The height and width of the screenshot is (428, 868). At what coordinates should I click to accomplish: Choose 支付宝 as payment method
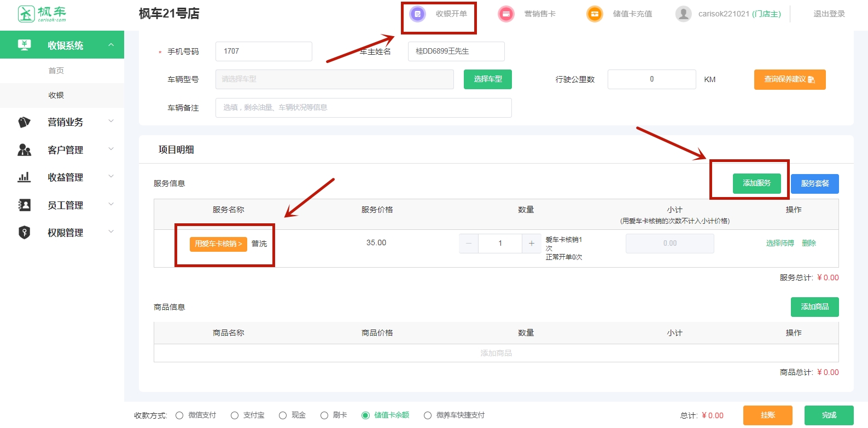click(x=235, y=415)
